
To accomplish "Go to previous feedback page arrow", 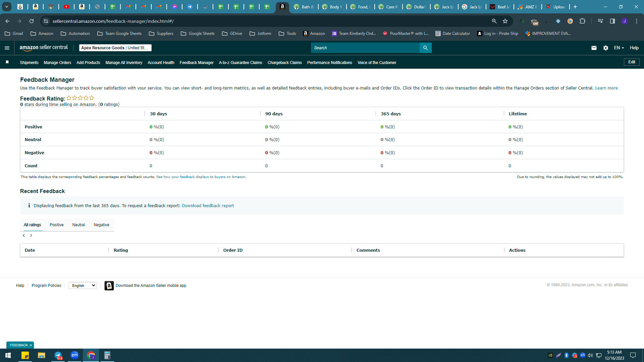I will coord(24,236).
